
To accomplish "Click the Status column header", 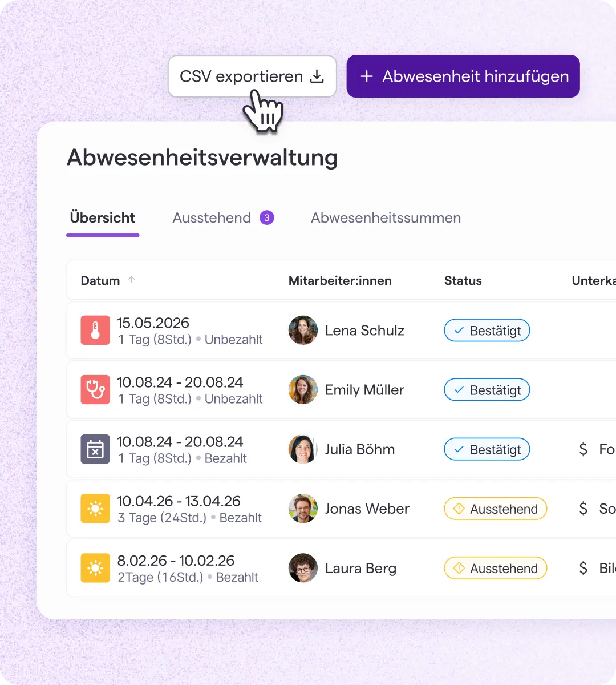I will click(463, 280).
